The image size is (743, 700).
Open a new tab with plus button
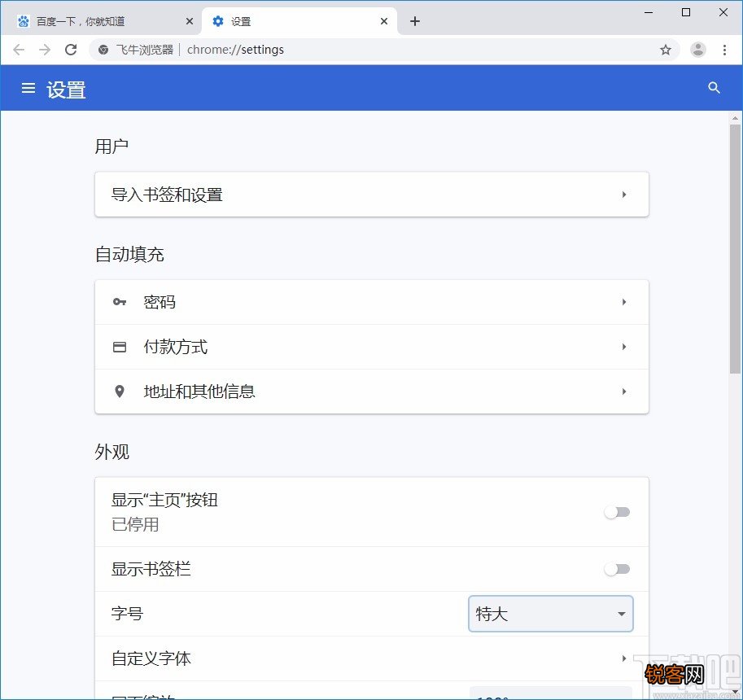(414, 21)
